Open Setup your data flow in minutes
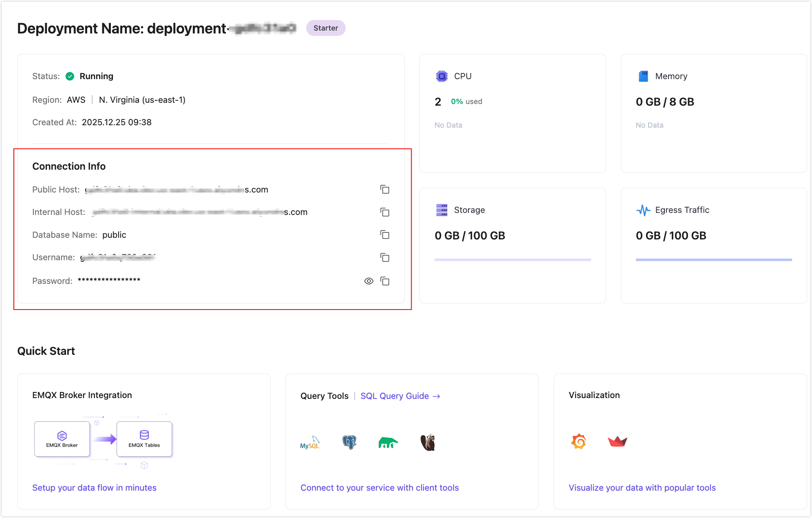This screenshot has width=812, height=518. click(x=94, y=488)
